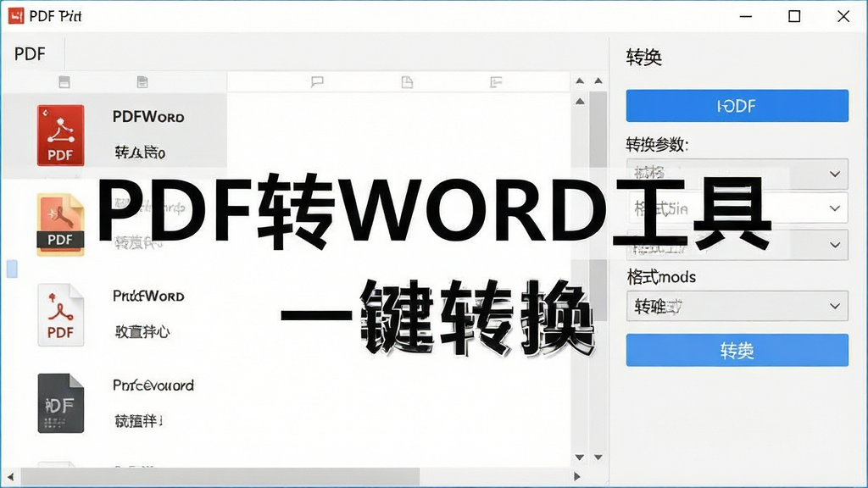The width and height of the screenshot is (868, 488).
Task: Click the inner scrollbar down arrow
Action: click(x=580, y=457)
